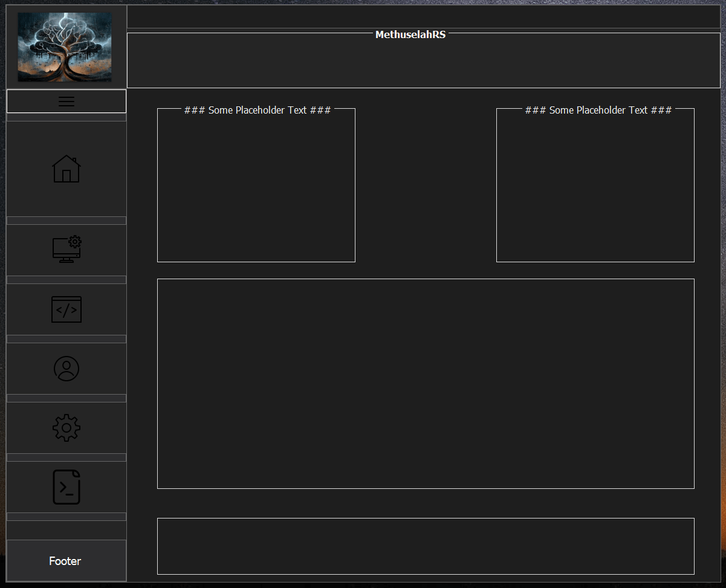The width and height of the screenshot is (726, 588).
Task: Open the system monitor settings icon
Action: [66, 249]
